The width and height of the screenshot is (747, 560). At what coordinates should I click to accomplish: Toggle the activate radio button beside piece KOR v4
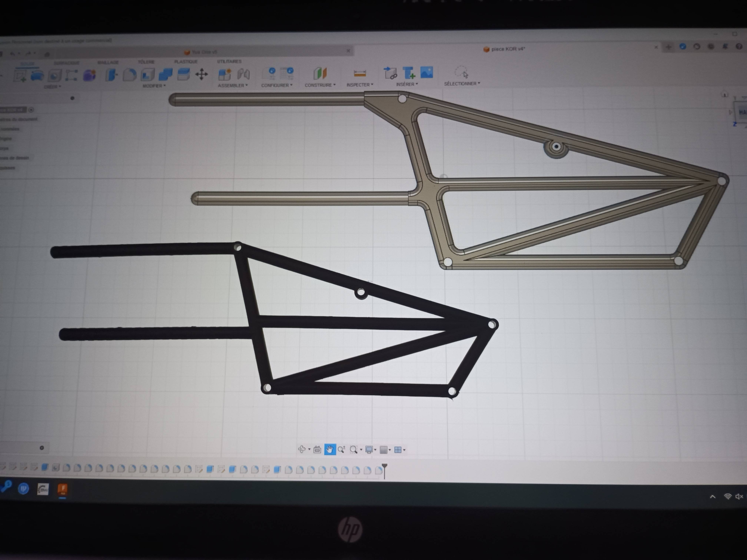tap(31, 110)
